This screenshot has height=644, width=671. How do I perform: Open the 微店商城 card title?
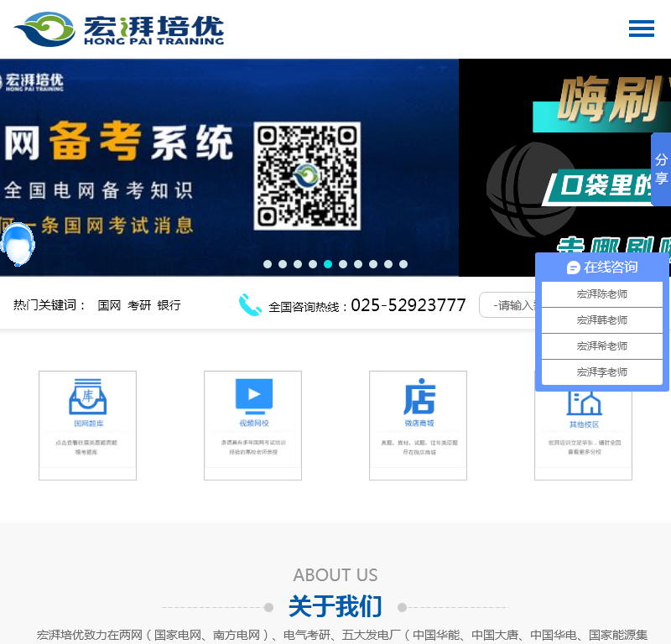(x=419, y=423)
